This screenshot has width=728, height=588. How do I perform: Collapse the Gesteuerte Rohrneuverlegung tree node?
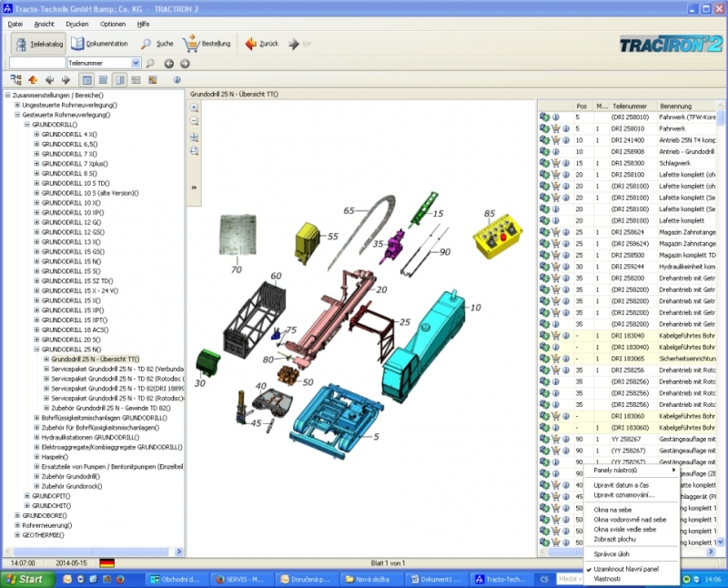pyautogui.click(x=17, y=115)
